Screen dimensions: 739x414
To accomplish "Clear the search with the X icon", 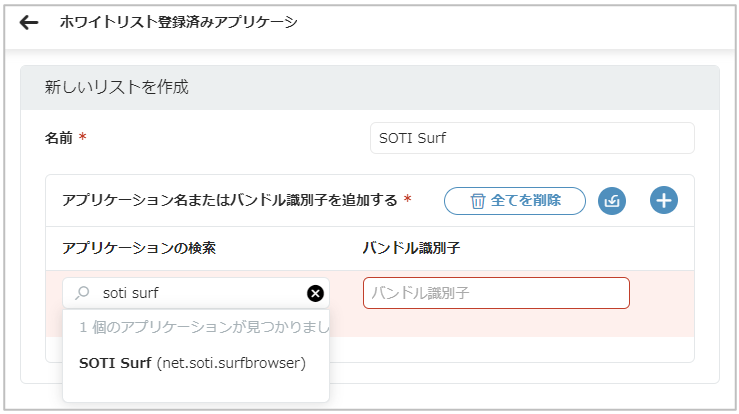I will pos(315,293).
